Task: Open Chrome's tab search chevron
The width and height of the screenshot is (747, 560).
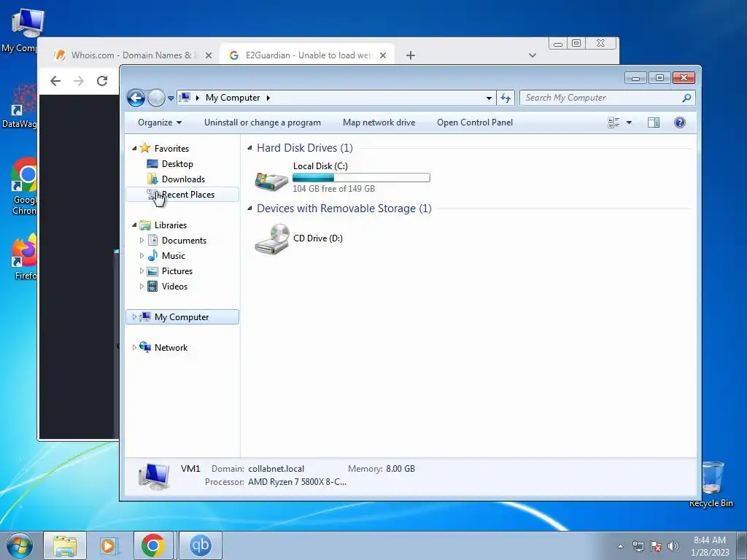Action: point(533,55)
